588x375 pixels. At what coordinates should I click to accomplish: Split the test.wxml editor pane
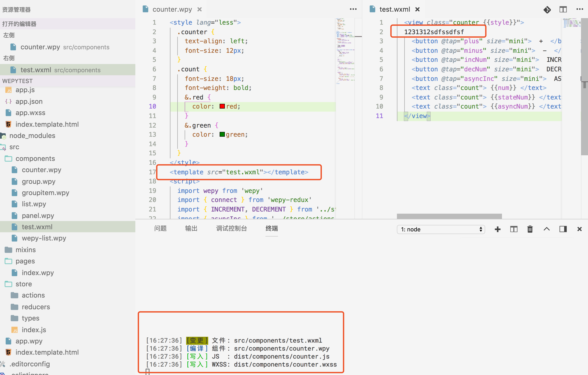(563, 9)
